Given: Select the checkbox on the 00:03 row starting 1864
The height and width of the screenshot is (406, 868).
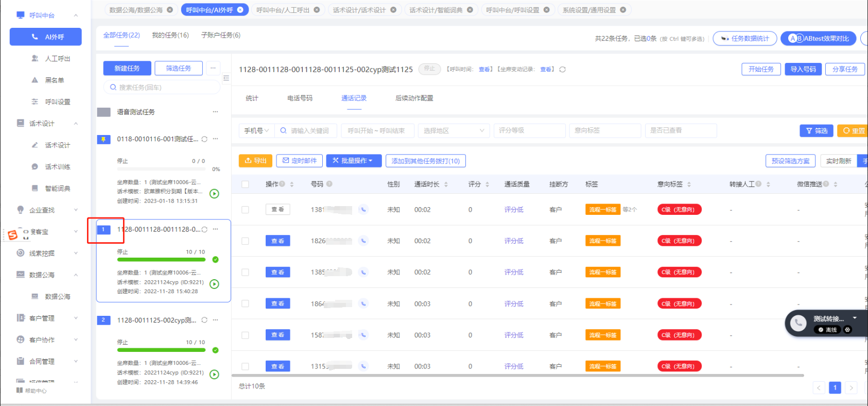Looking at the screenshot, I should pos(245,304).
